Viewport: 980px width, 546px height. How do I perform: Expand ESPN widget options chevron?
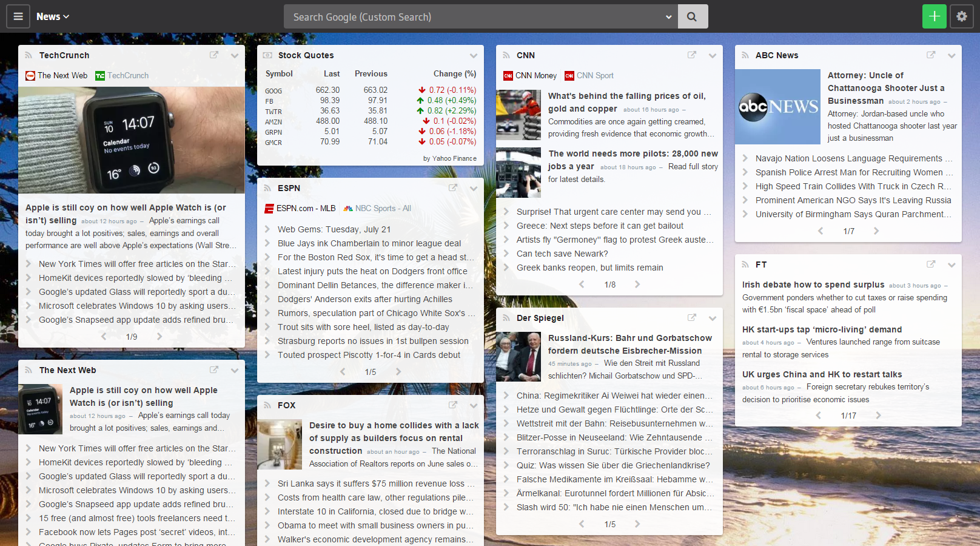pos(474,189)
